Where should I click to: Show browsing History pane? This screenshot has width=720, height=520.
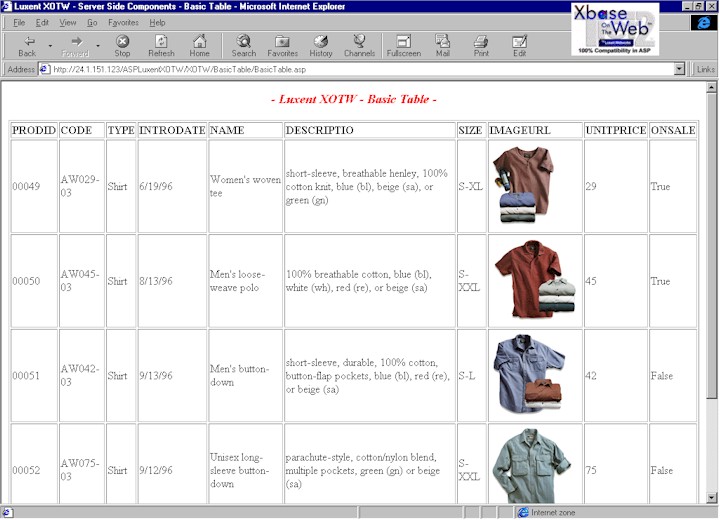click(321, 46)
